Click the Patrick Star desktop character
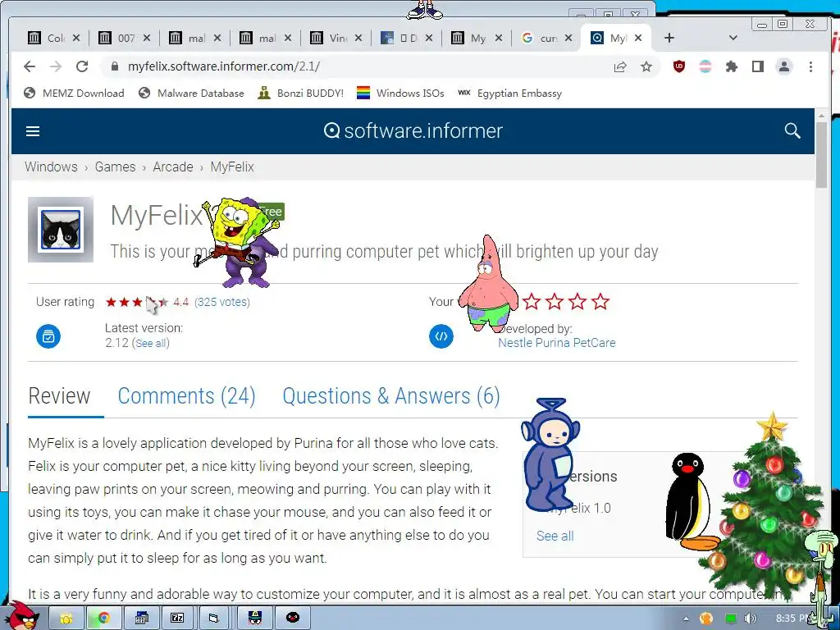This screenshot has width=840, height=630. 489,283
